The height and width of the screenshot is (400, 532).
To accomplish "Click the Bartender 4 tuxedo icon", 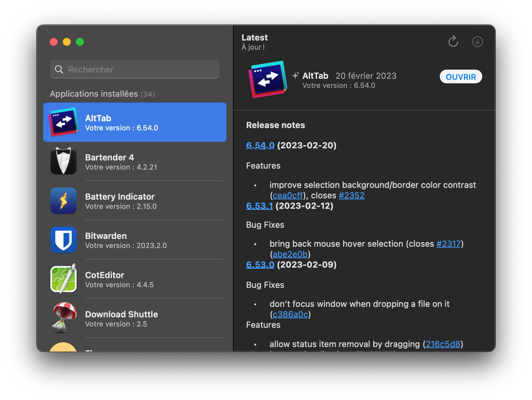I will tap(63, 161).
